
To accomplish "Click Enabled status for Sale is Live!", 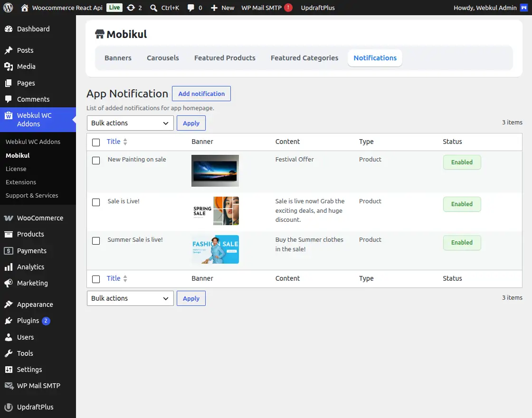I will click(x=462, y=204).
